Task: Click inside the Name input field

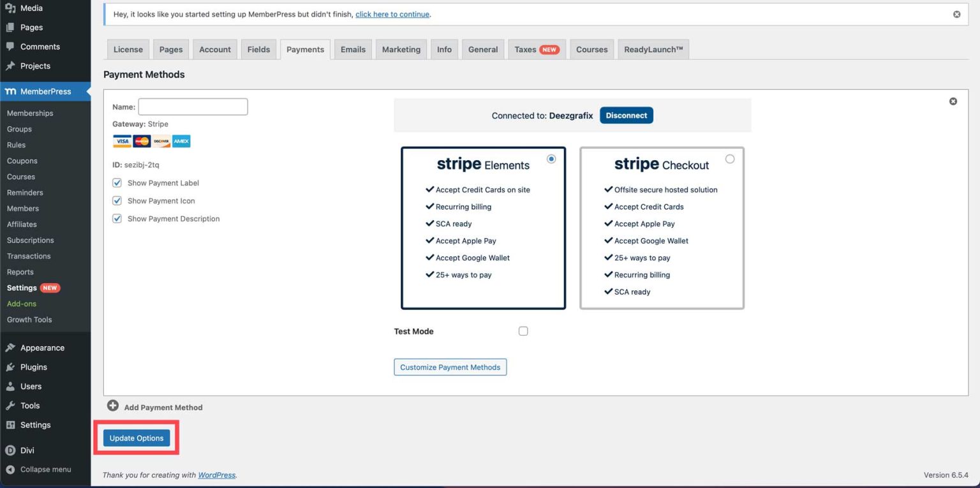Action: point(193,107)
